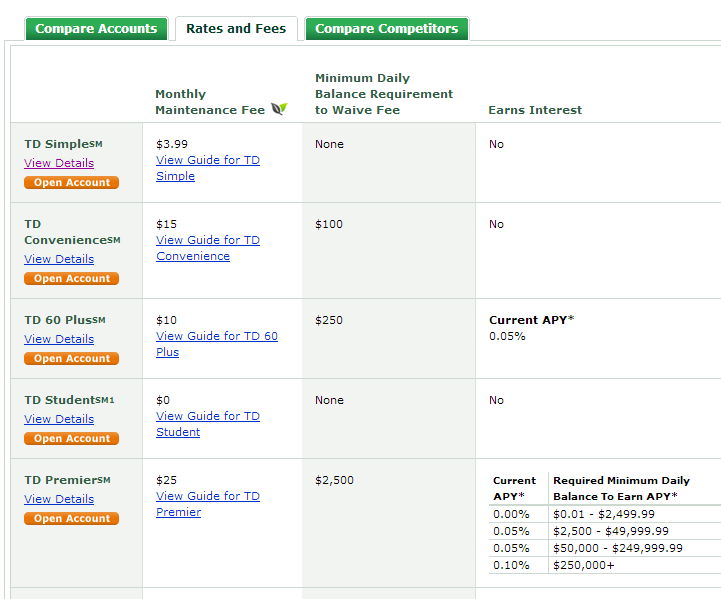Click the TD Convenience account name

click(x=72, y=232)
